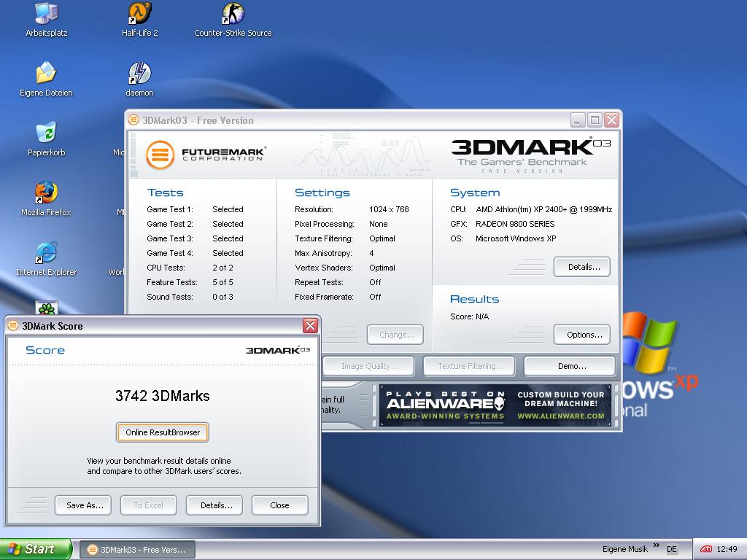The image size is (747, 560).
Task: Click the CPU Tests 2 of 2 row
Action: [190, 268]
